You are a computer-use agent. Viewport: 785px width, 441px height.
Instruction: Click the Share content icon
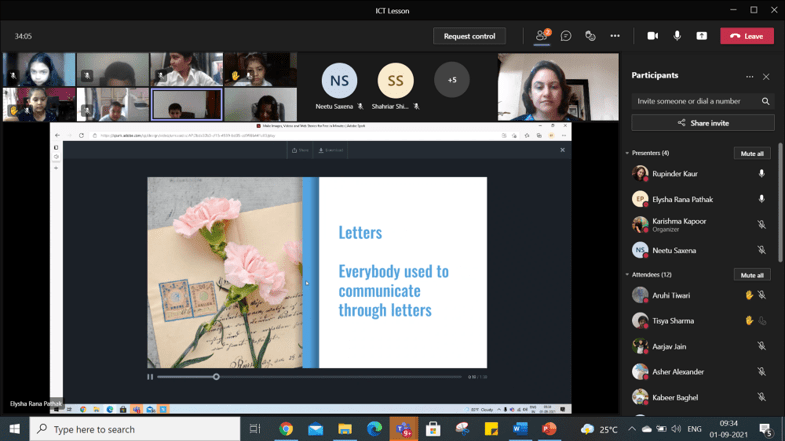click(x=701, y=36)
